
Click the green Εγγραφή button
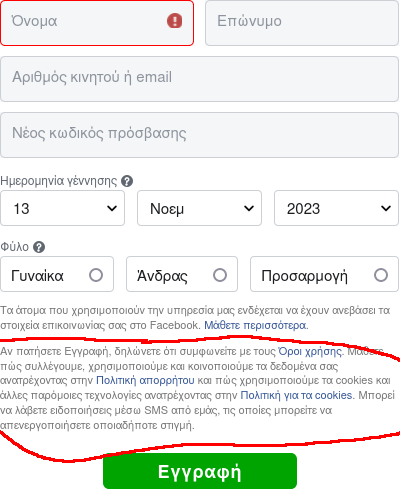[x=200, y=471]
